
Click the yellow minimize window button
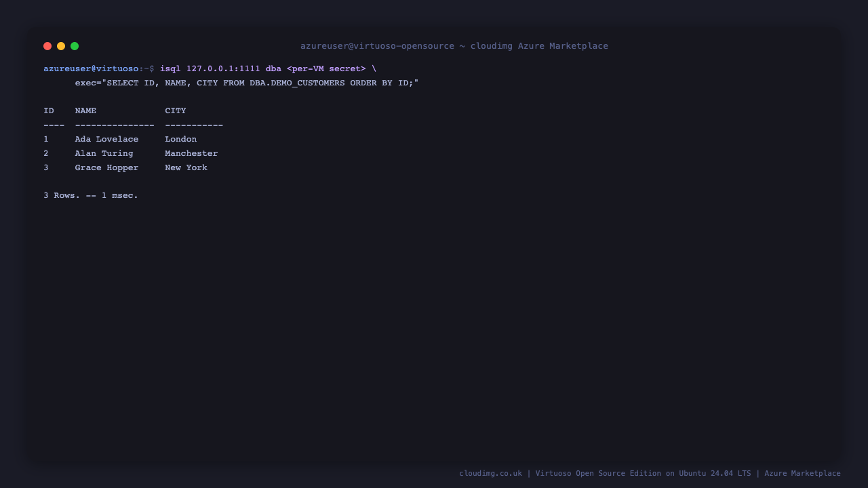pyautogui.click(x=61, y=46)
